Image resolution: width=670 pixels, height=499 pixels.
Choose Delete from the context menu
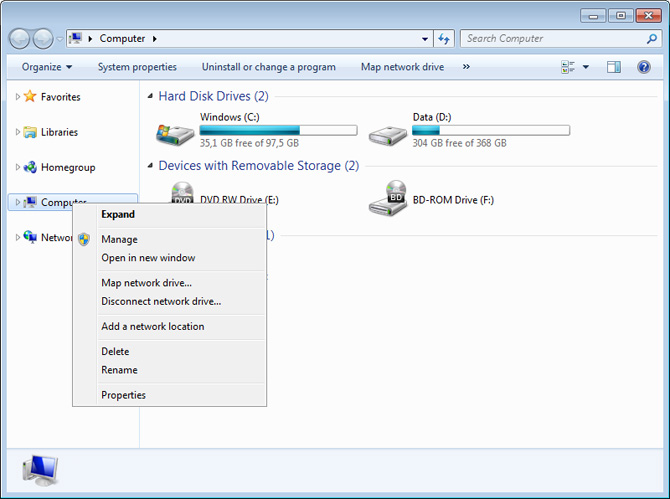pyautogui.click(x=170, y=352)
